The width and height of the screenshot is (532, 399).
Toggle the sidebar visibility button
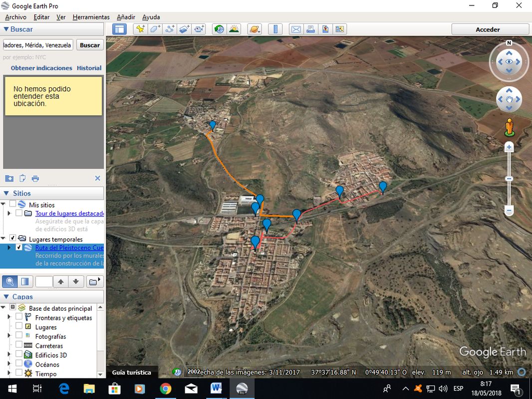119,29
